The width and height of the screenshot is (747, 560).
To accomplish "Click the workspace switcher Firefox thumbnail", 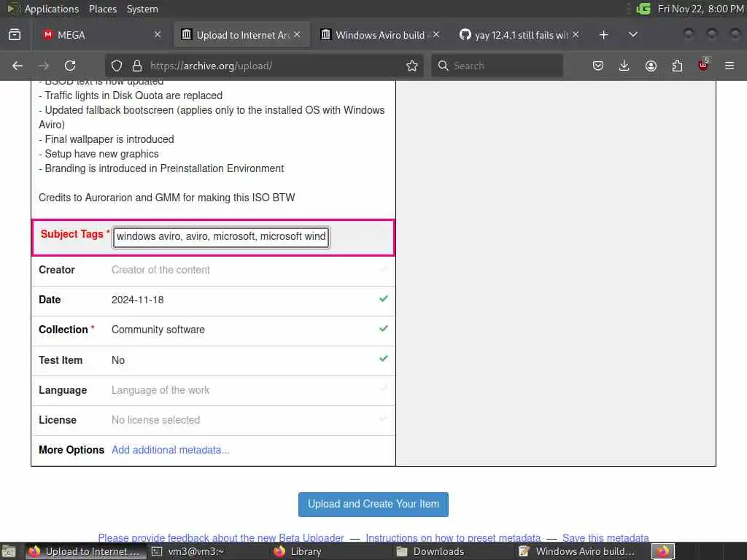I will [663, 551].
